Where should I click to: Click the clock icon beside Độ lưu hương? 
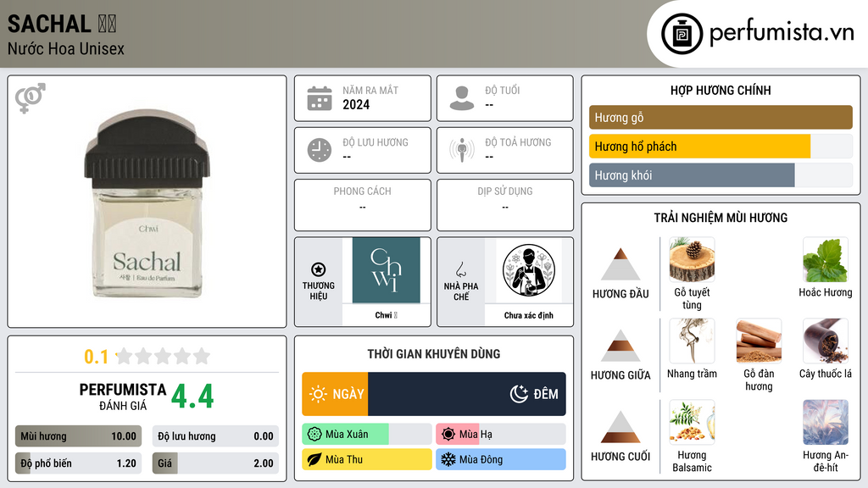click(320, 151)
